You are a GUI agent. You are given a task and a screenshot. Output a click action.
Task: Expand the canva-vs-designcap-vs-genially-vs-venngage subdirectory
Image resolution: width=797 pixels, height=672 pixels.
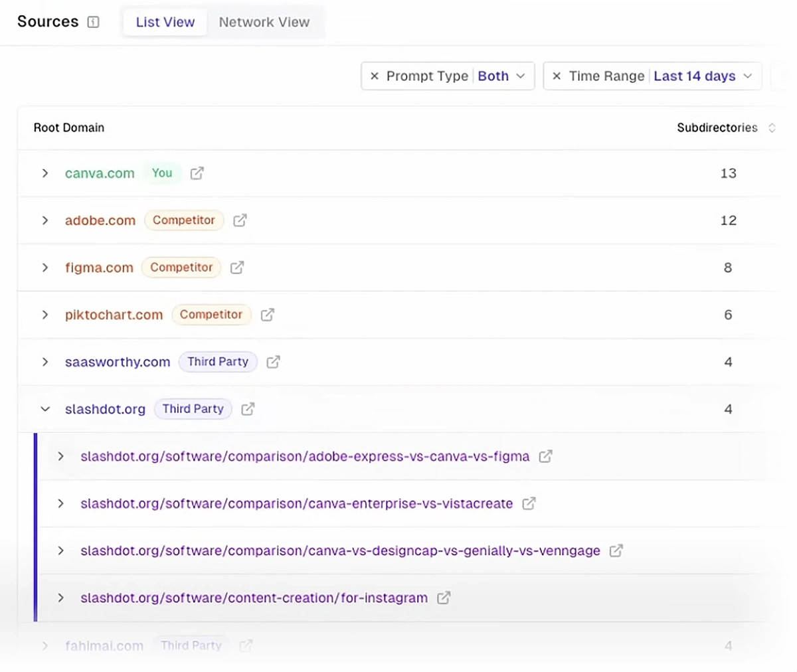click(x=61, y=550)
